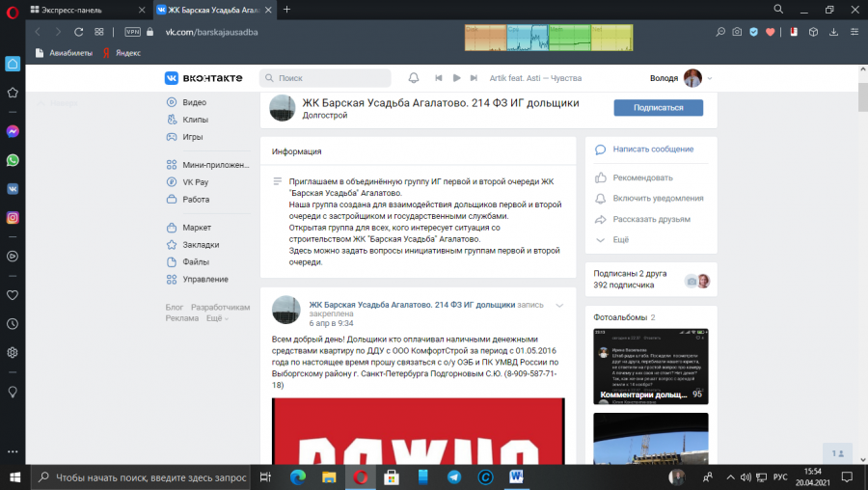Click the site security lock icon

click(x=150, y=32)
